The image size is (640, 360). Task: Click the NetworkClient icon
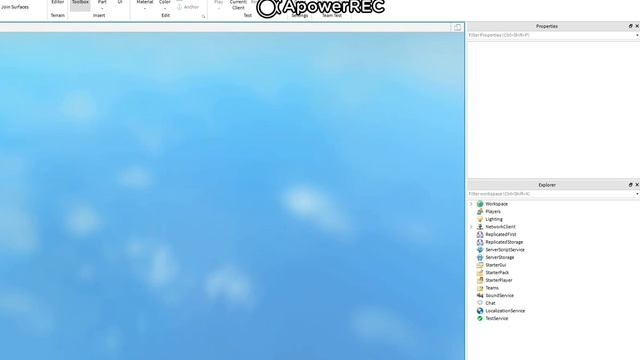point(480,227)
